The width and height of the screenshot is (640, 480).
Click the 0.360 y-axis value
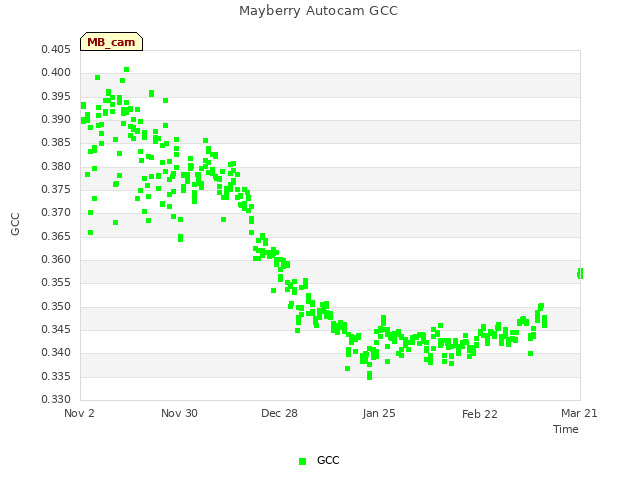click(56, 260)
